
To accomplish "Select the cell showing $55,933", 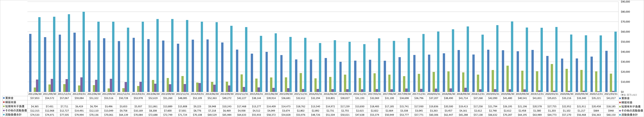I will [x=256, y=115].
